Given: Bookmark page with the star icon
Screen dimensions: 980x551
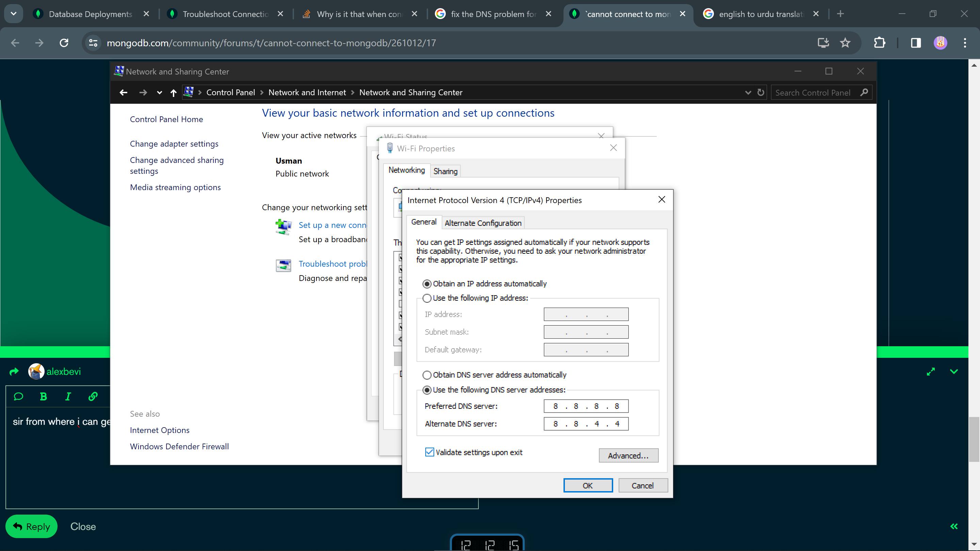Looking at the screenshot, I should point(845,43).
